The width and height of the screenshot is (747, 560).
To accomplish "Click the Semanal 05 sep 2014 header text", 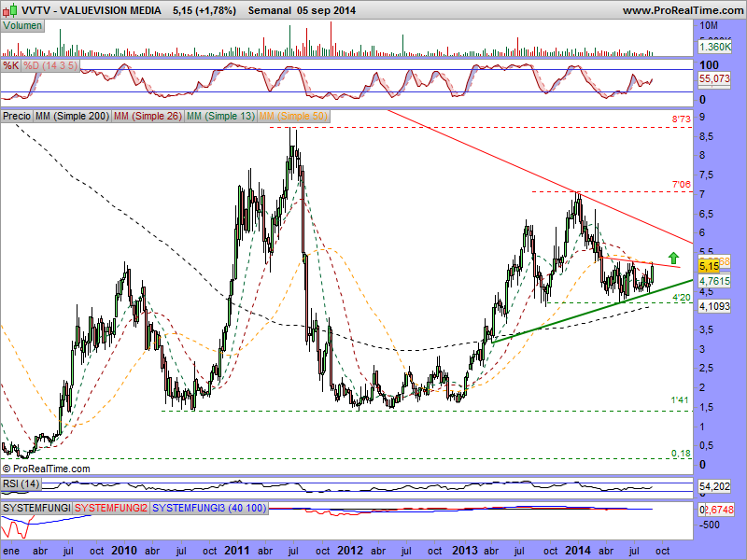I will [x=302, y=10].
